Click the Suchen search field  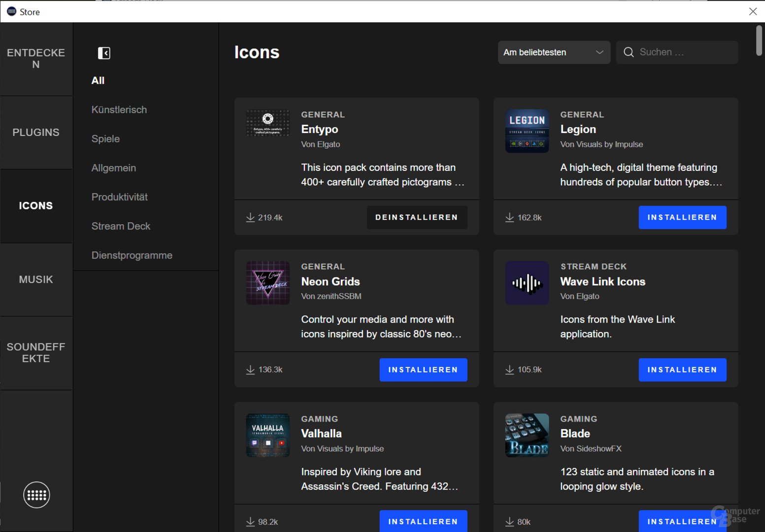coord(677,52)
